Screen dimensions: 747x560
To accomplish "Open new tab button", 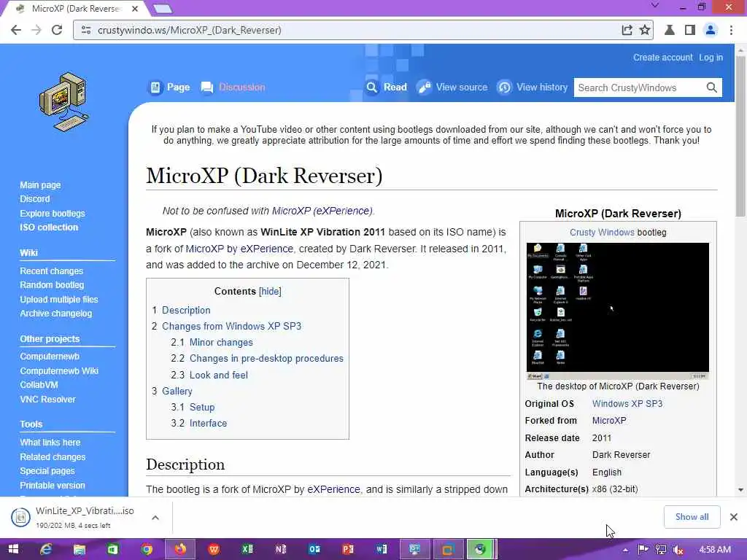I will [x=163, y=9].
